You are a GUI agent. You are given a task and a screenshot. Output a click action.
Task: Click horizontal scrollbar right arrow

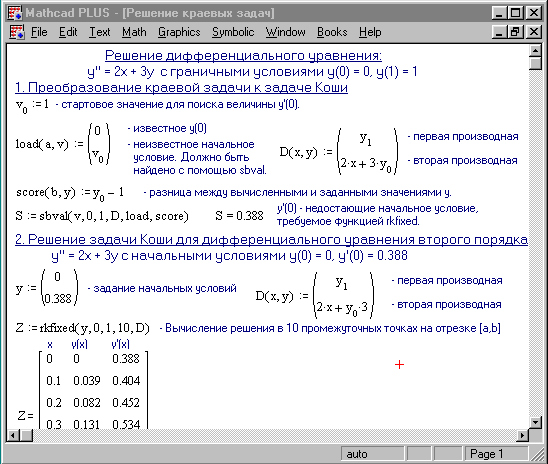pos(522,435)
